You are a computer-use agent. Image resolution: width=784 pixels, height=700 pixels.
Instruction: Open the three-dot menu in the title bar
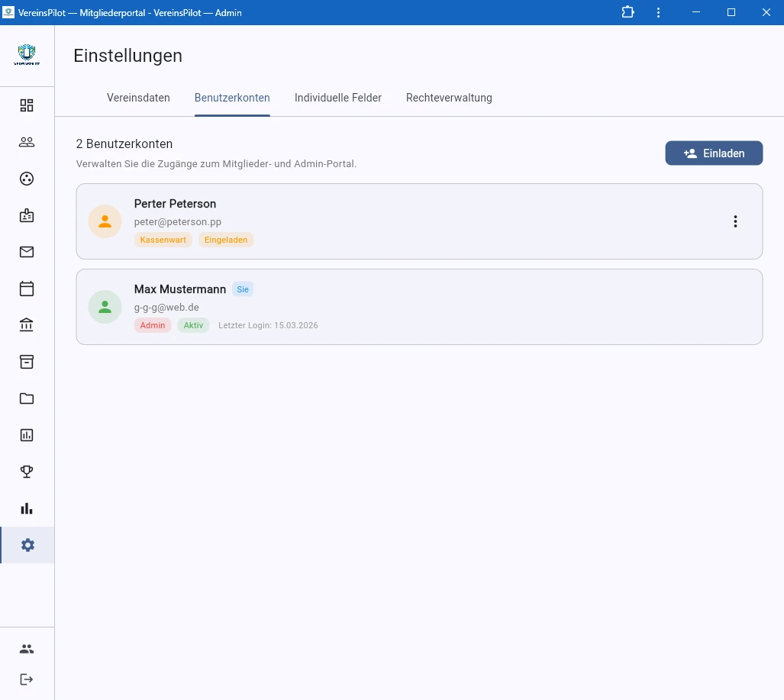coord(658,12)
